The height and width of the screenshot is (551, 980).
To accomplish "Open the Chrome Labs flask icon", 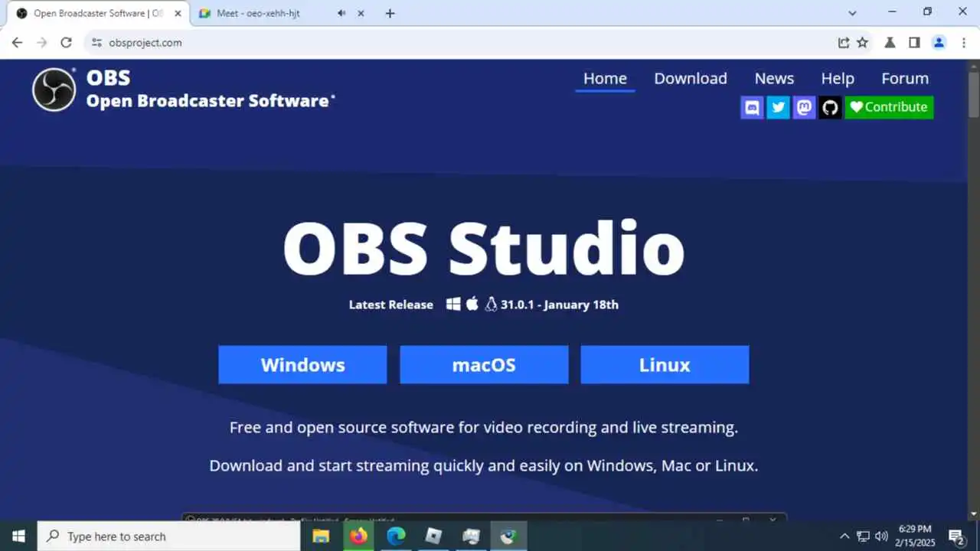I will tap(890, 43).
